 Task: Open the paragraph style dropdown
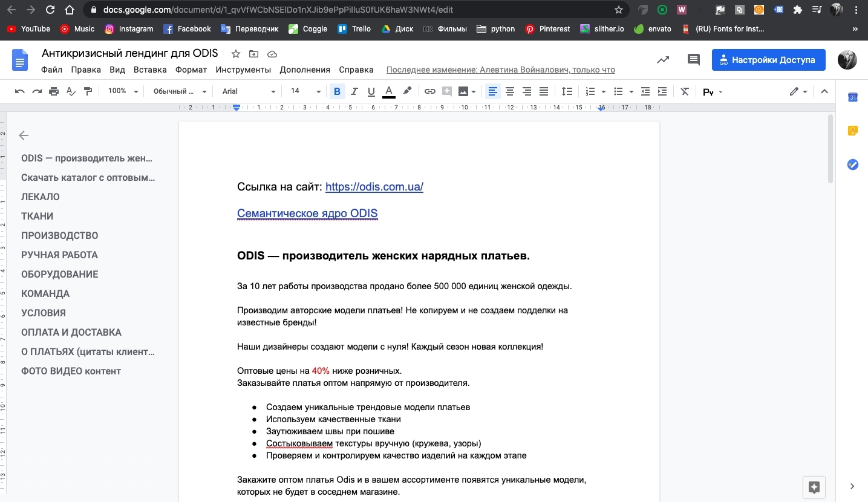coord(179,91)
